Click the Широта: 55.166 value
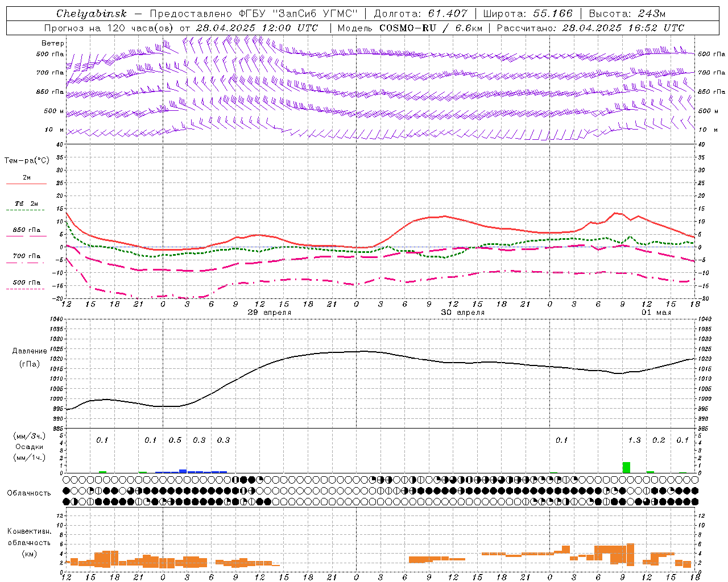This screenshot has width=728, height=582. 528,14
